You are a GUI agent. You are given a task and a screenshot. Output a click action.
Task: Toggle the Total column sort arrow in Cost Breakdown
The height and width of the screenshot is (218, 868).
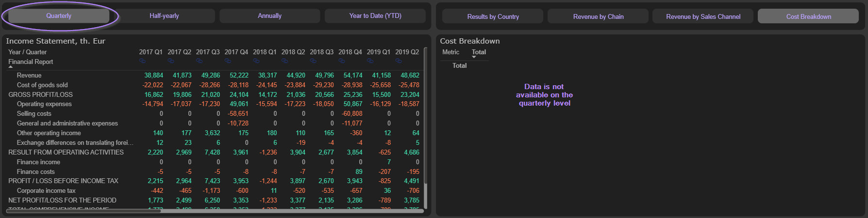pos(474,57)
